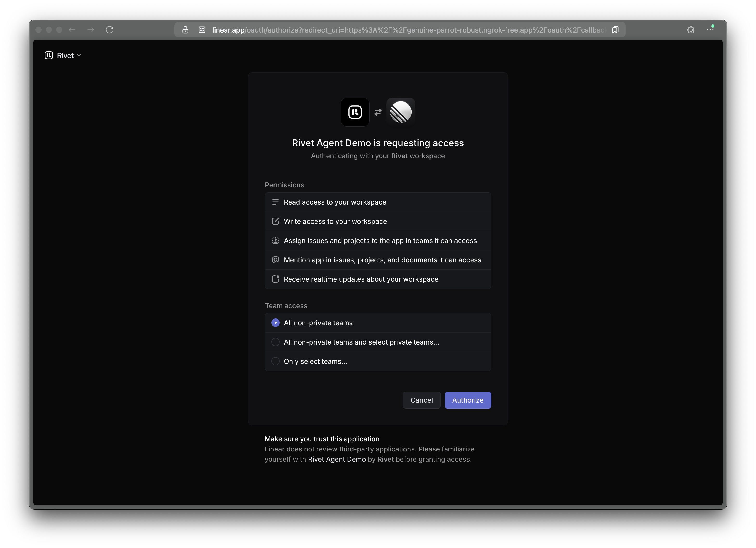The width and height of the screenshot is (756, 548).
Task: Click the padlock icon in the address bar
Action: (185, 30)
